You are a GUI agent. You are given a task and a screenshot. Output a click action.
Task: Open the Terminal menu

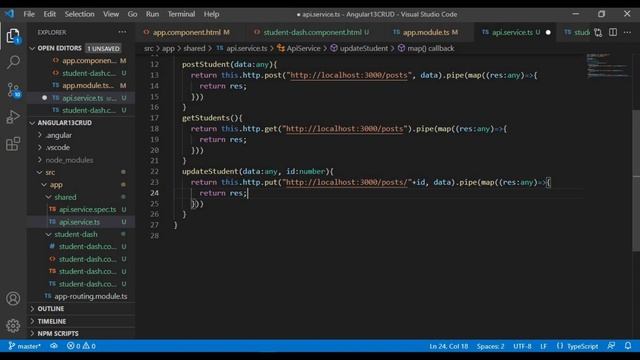(181, 14)
